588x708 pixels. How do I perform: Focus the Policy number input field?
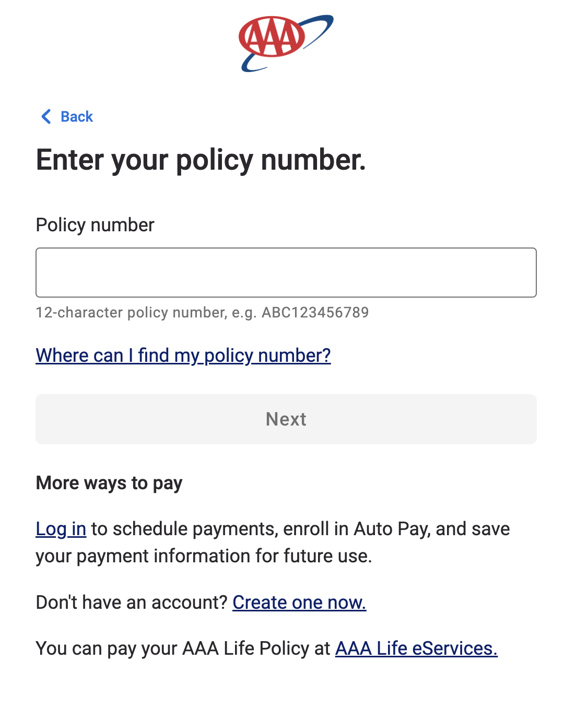tap(286, 273)
